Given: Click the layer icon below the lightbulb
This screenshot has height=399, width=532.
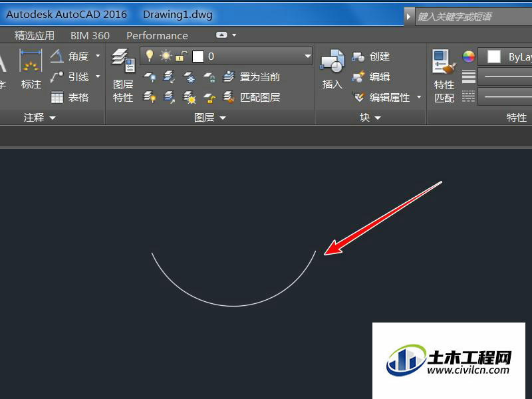Looking at the screenshot, I should point(149,77).
